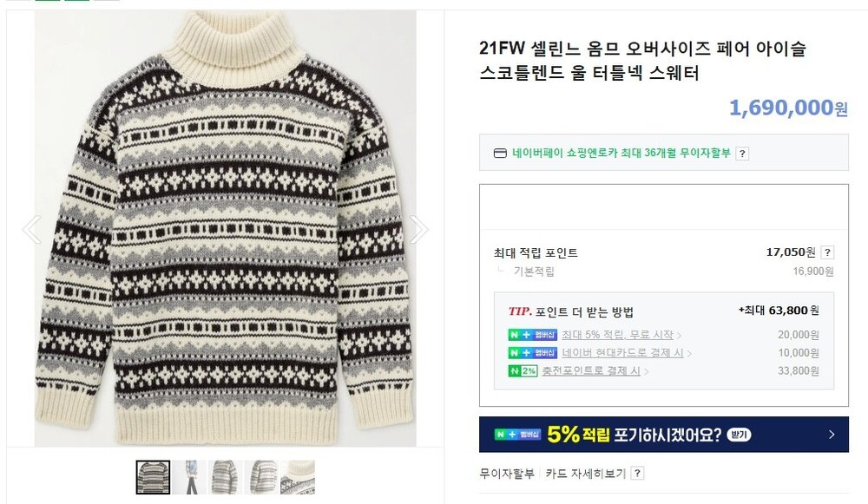Select the model-wearing-jeans thumbnail
The height and width of the screenshot is (504, 868).
[189, 477]
